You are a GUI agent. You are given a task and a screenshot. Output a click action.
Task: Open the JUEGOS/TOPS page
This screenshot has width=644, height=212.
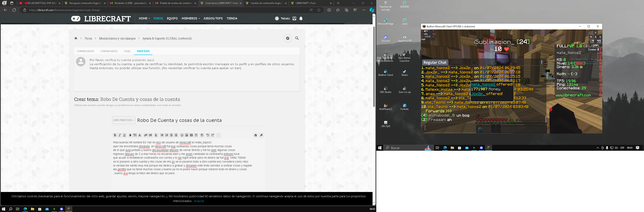[x=213, y=18]
